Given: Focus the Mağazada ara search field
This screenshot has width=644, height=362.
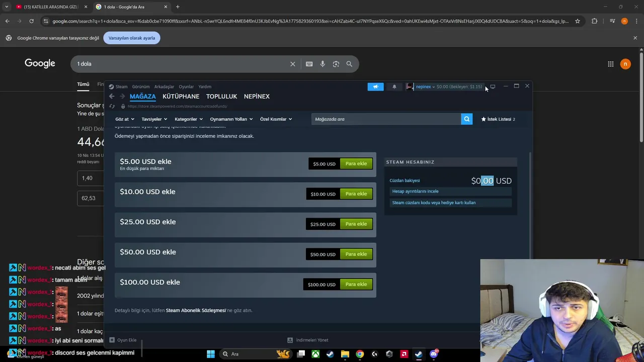Looking at the screenshot, I should 386,119.
